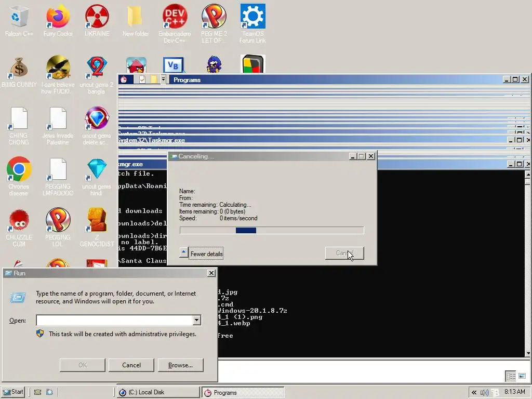Launch Embarcadero Dev-C++ shortcut
Image resolution: width=532 pixels, height=399 pixels.
pyautogui.click(x=175, y=16)
